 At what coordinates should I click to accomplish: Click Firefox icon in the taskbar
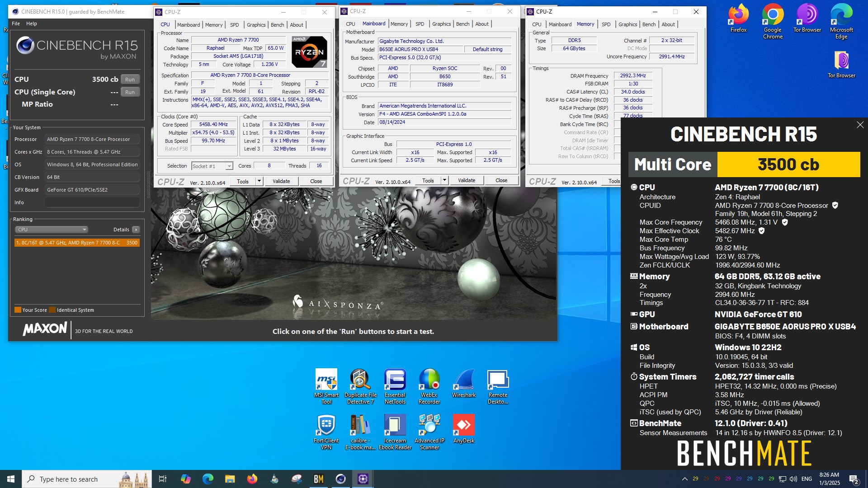point(252,479)
